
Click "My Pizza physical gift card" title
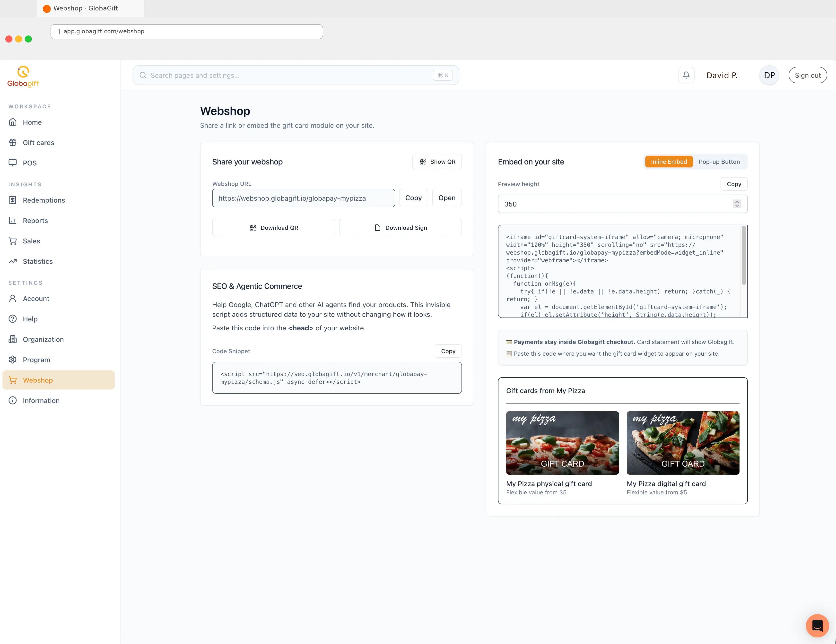coord(549,484)
